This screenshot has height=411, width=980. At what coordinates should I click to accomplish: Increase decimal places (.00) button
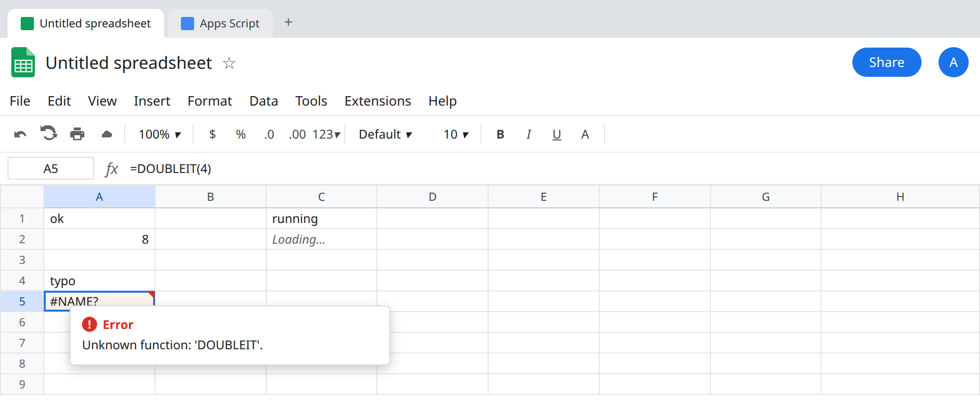(x=297, y=134)
